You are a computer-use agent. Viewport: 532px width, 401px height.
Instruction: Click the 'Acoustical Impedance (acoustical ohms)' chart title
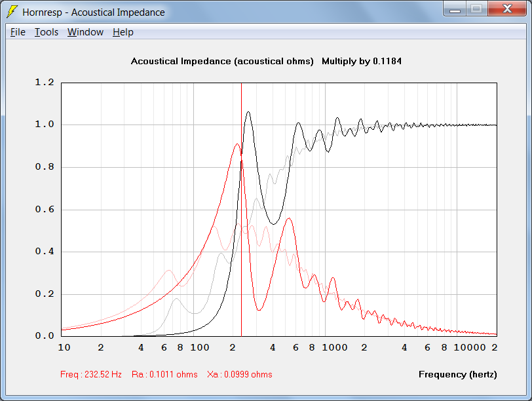point(222,62)
